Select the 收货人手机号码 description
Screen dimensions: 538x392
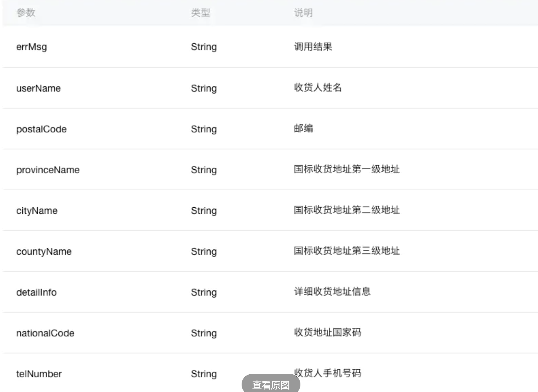tap(327, 373)
